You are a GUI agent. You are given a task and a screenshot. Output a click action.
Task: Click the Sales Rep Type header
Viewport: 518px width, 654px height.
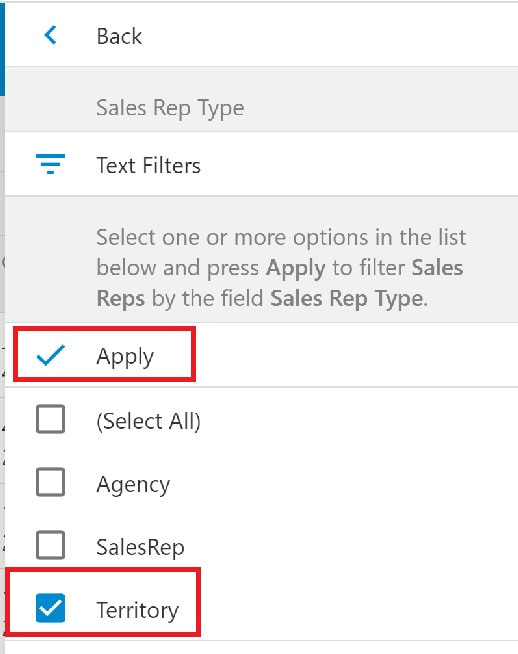click(x=170, y=108)
